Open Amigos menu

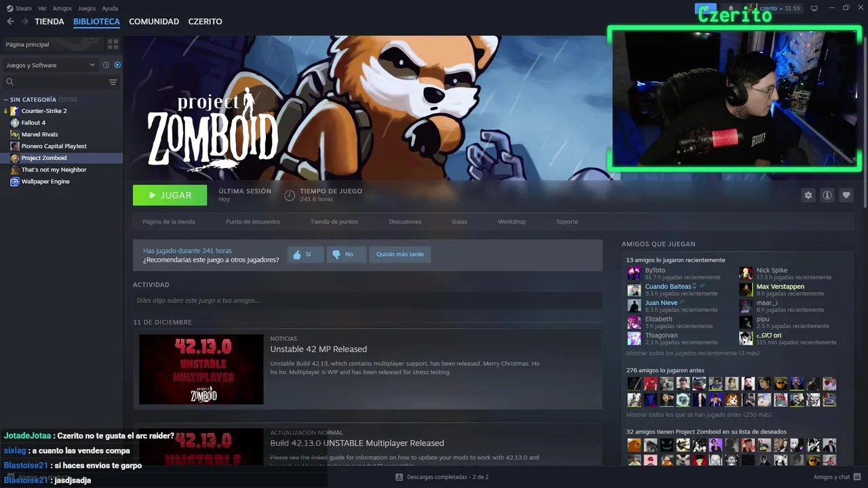point(62,8)
